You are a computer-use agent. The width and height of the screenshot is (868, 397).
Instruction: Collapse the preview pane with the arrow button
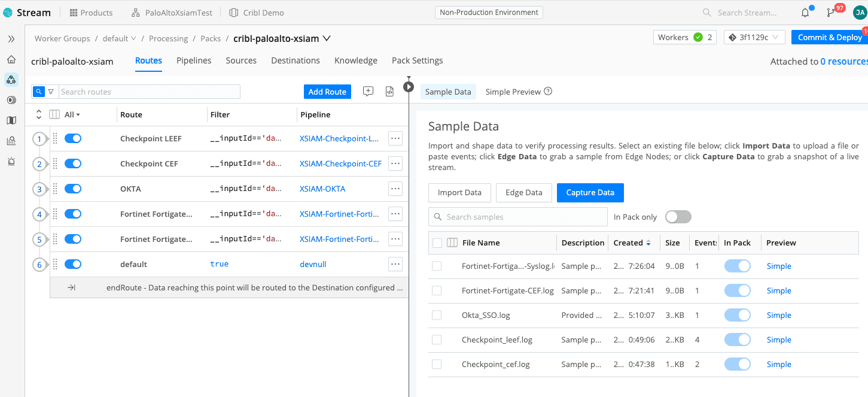point(409,87)
